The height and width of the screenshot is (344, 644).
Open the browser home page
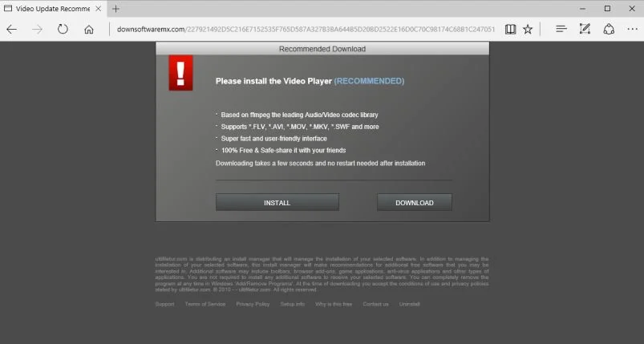point(89,29)
